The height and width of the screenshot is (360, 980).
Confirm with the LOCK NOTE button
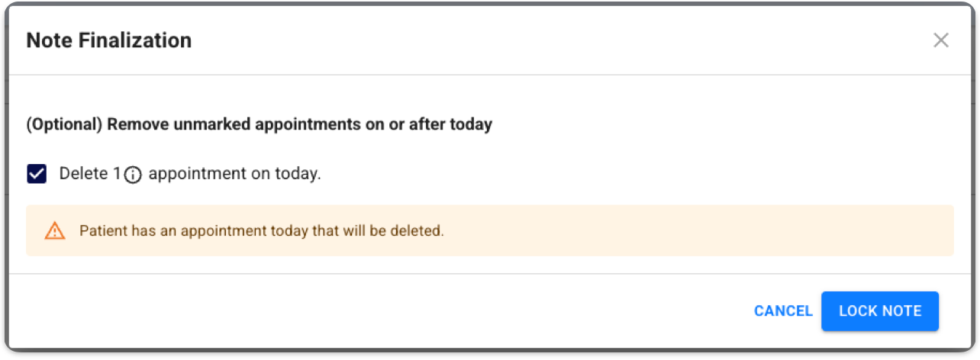pos(879,311)
